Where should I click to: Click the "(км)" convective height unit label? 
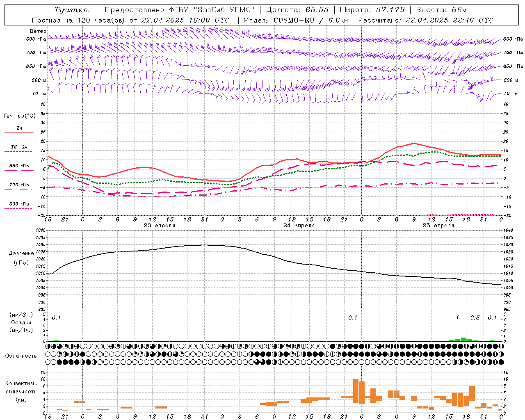click(x=21, y=399)
